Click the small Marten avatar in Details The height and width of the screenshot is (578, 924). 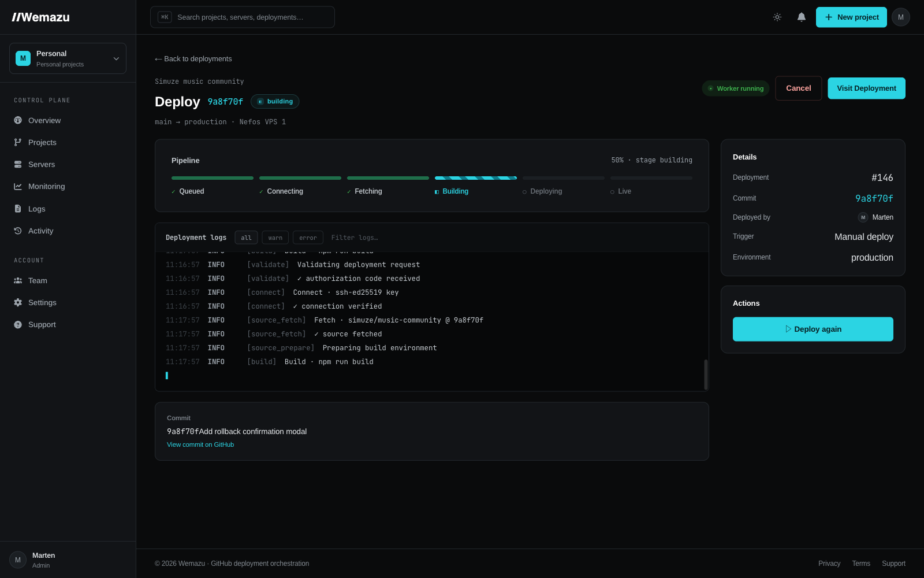[863, 217]
